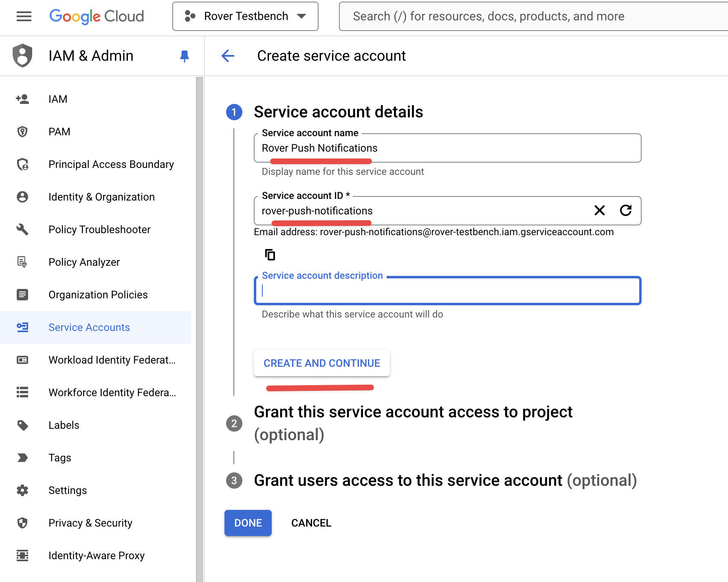The image size is (728, 582).
Task: Open Settings in sidebar
Action: click(68, 490)
